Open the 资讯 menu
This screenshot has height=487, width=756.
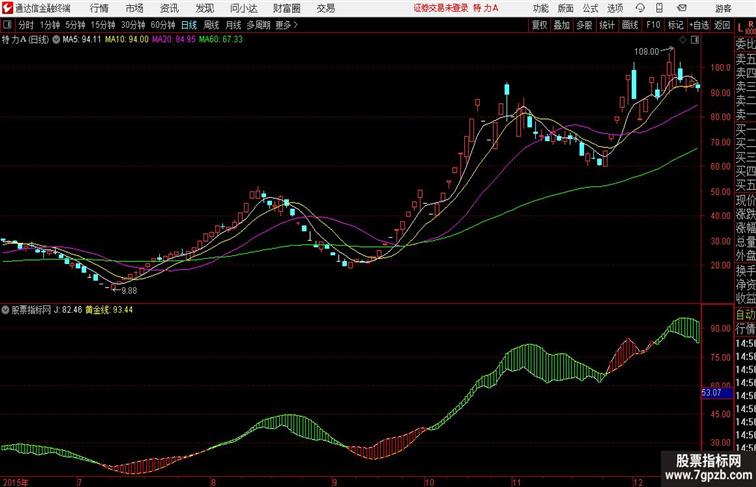(169, 8)
